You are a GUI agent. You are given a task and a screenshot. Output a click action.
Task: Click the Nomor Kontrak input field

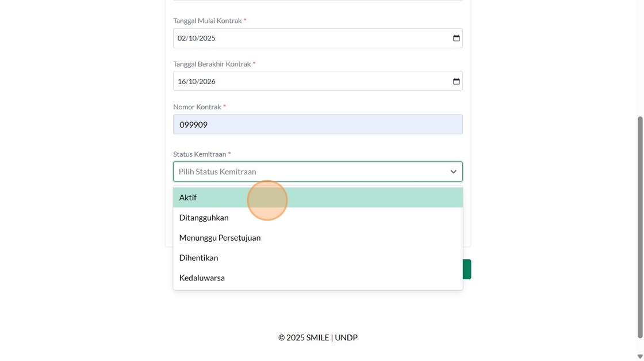(317, 124)
